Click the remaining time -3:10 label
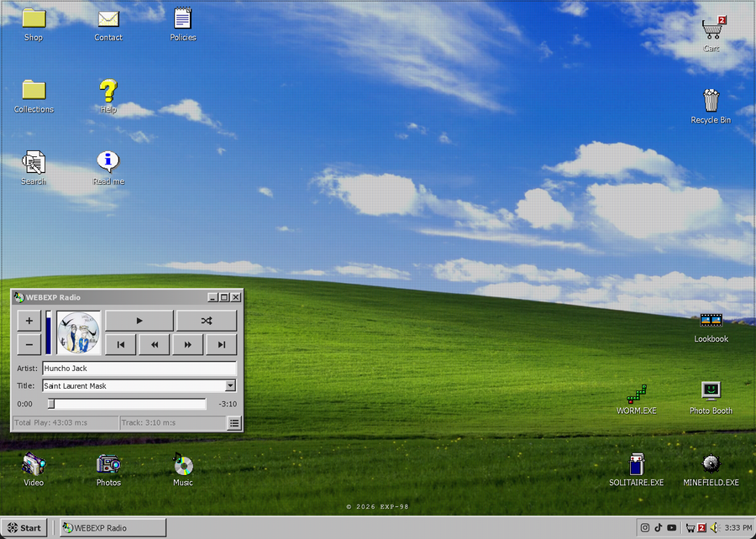This screenshot has width=756, height=539. coord(228,404)
